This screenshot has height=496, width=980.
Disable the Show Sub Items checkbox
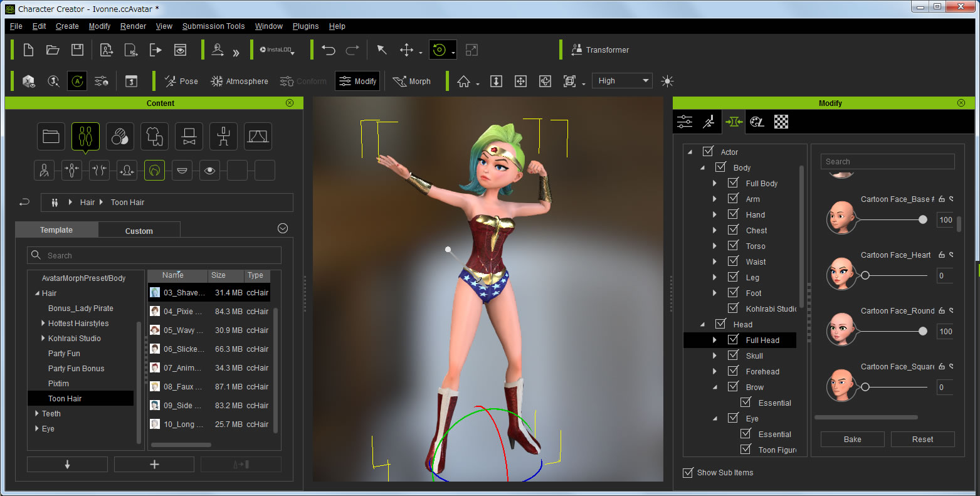(688, 472)
